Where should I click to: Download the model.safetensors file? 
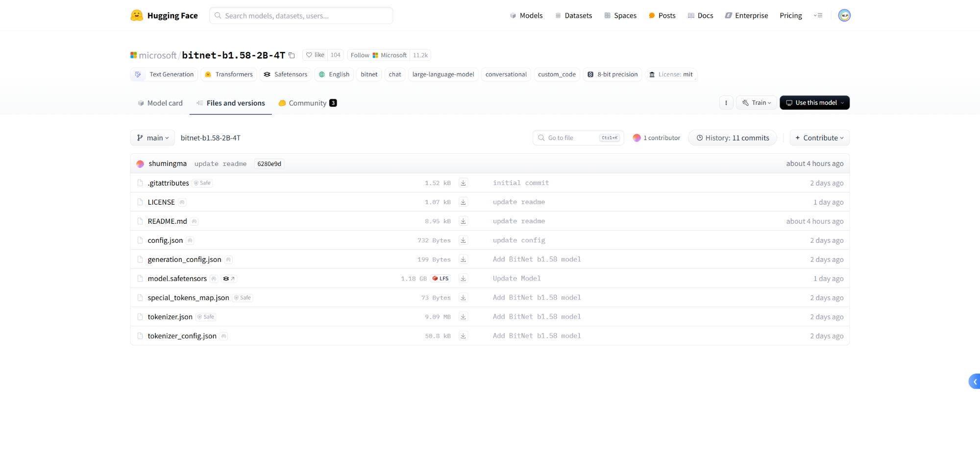tap(463, 279)
